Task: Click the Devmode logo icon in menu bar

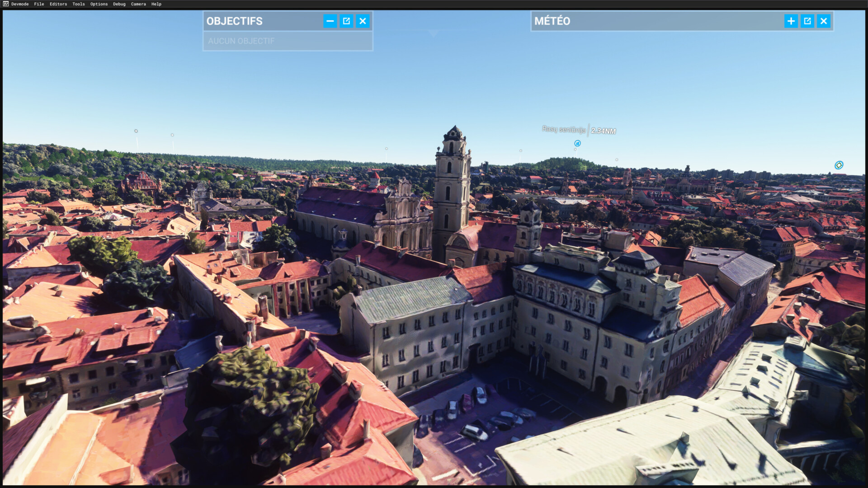Action: click(x=6, y=4)
